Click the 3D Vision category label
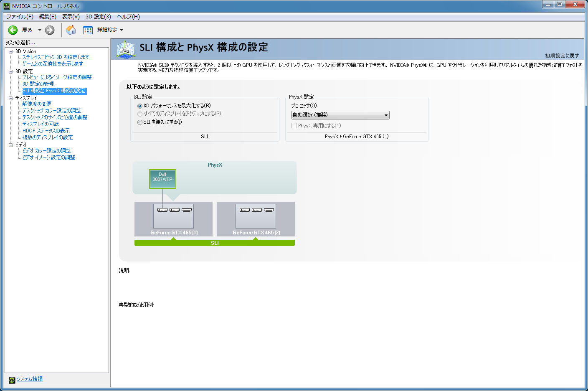This screenshot has height=391, width=588. click(26, 51)
